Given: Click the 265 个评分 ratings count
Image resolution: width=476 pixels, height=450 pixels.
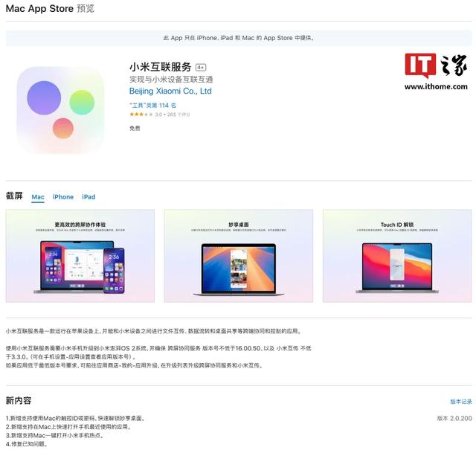Looking at the screenshot, I should 178,115.
